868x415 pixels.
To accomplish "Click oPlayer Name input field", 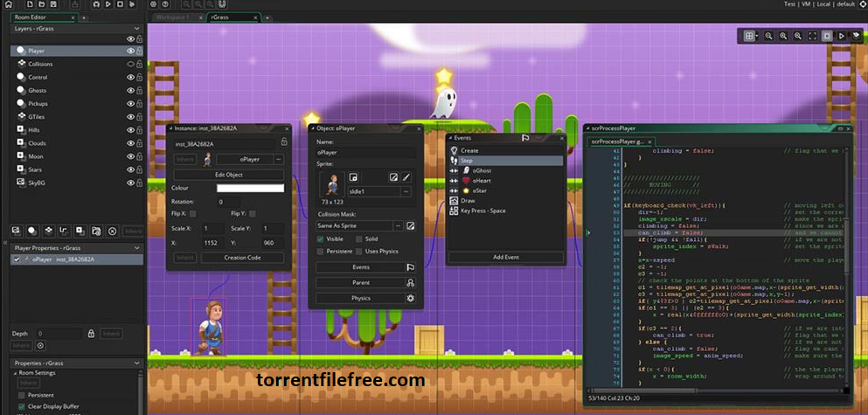I will 366,152.
